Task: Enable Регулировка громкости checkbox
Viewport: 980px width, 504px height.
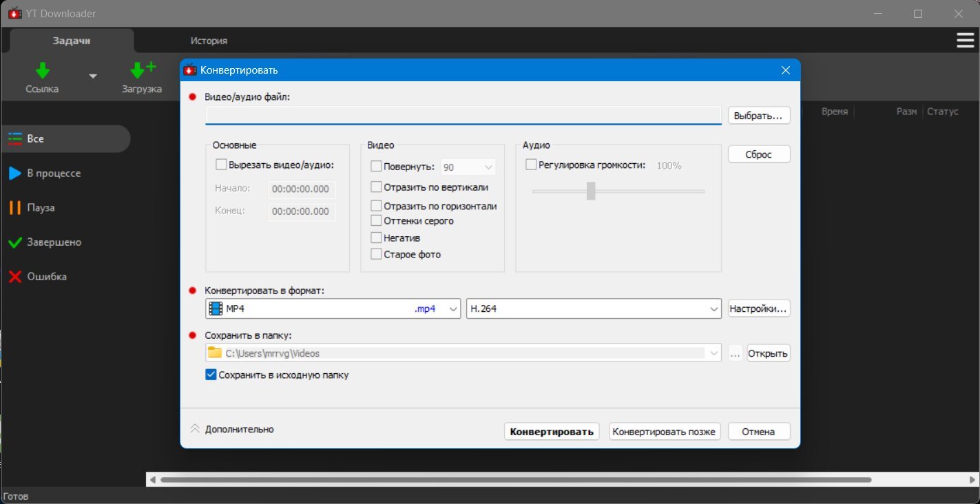Action: point(531,165)
